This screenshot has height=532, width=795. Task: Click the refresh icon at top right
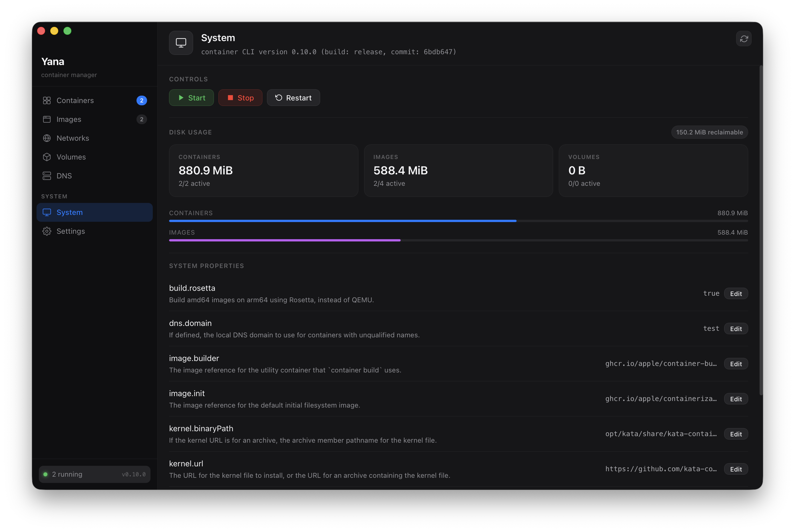[744, 39]
